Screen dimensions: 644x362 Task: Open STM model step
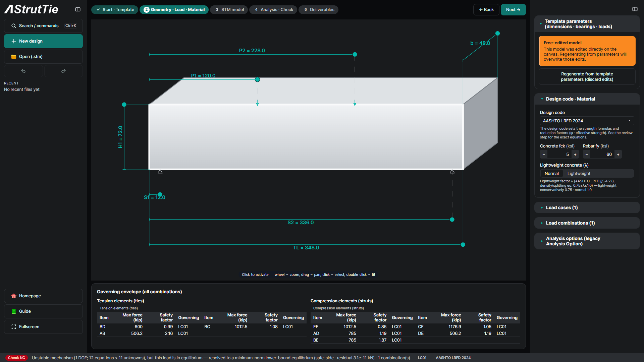pyautogui.click(x=229, y=10)
